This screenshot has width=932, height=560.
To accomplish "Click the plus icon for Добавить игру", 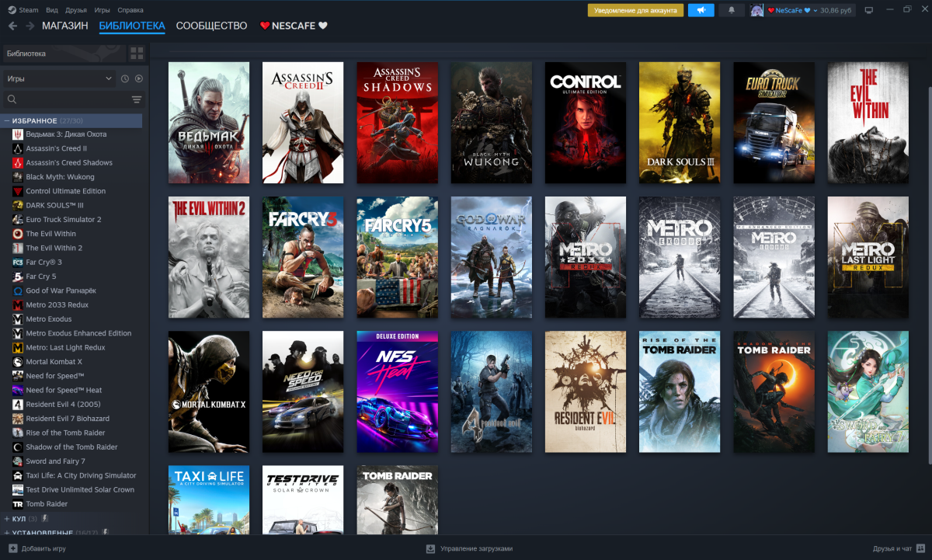I will (12, 548).
